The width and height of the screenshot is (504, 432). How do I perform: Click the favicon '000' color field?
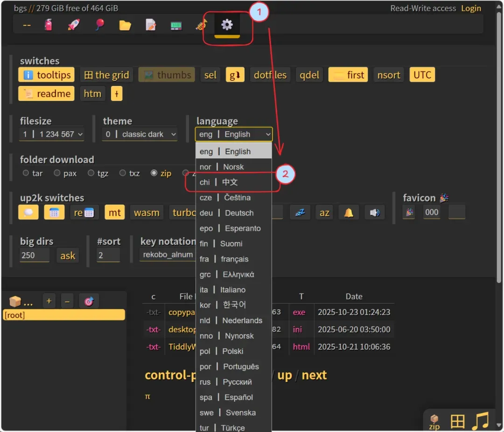pos(432,212)
